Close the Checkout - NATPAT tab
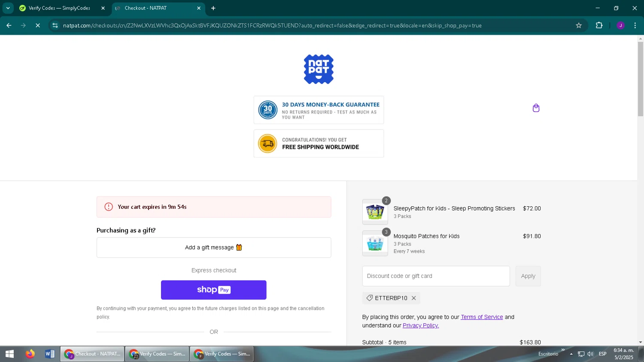 coord(199,8)
